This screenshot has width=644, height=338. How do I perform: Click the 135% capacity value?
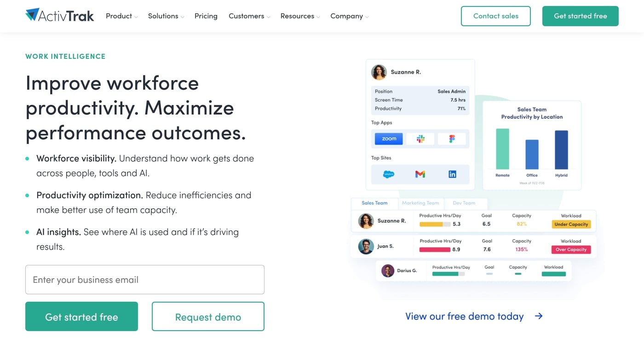tap(522, 250)
